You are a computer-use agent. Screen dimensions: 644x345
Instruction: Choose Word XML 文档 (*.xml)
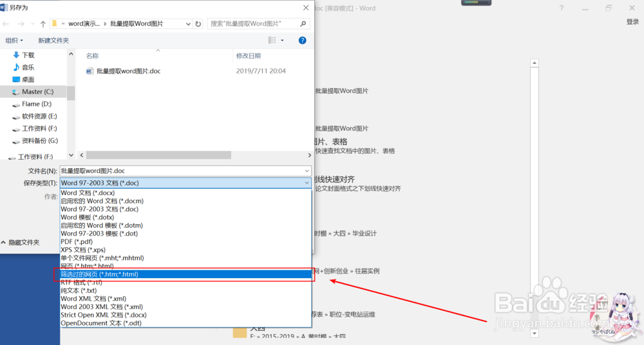click(185, 299)
